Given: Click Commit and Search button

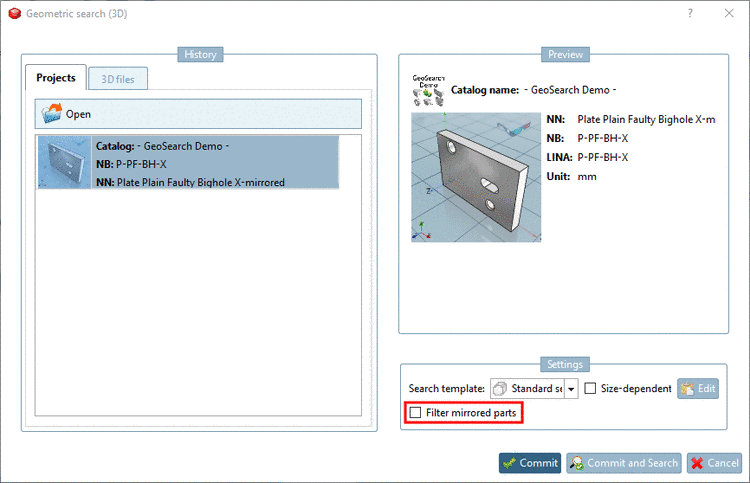Looking at the screenshot, I should pos(624,463).
